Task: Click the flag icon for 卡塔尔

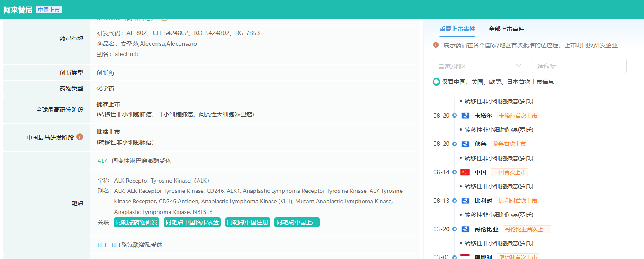Action: tap(465, 116)
